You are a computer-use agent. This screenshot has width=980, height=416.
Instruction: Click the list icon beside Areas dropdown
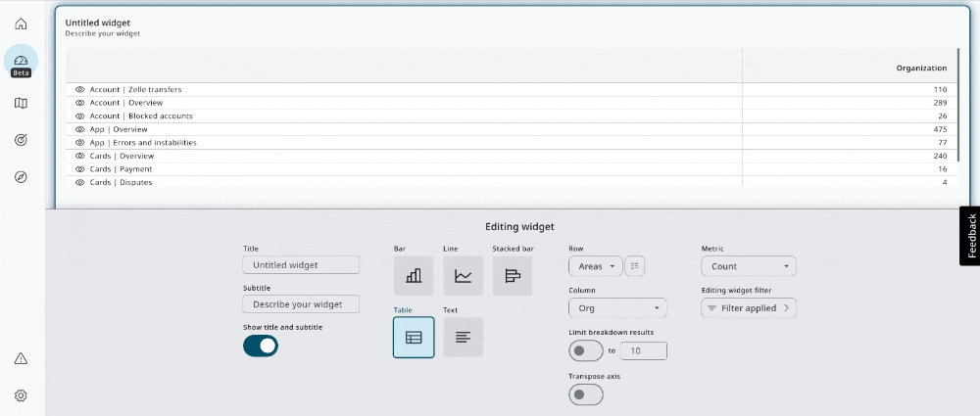click(x=634, y=265)
